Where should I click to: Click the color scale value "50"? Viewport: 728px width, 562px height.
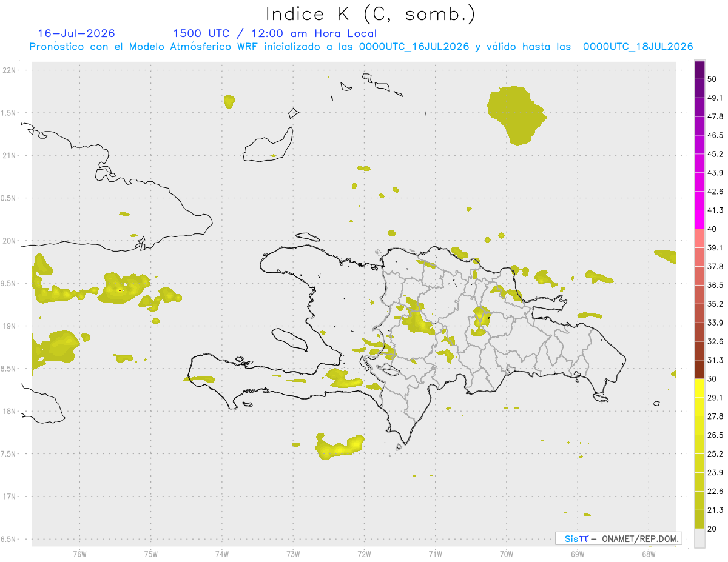pos(712,79)
